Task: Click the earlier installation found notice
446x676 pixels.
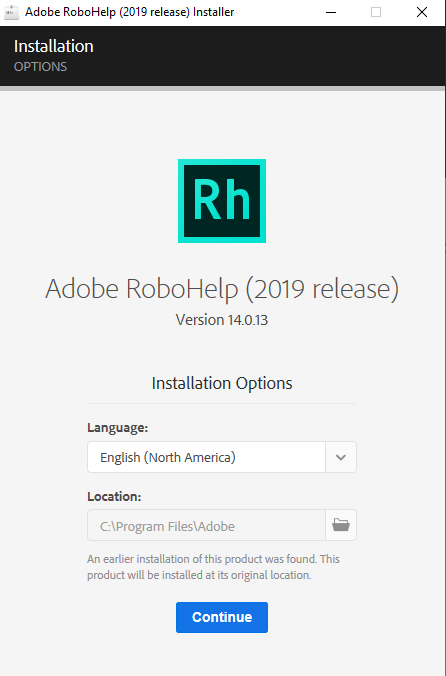Action: click(x=213, y=567)
